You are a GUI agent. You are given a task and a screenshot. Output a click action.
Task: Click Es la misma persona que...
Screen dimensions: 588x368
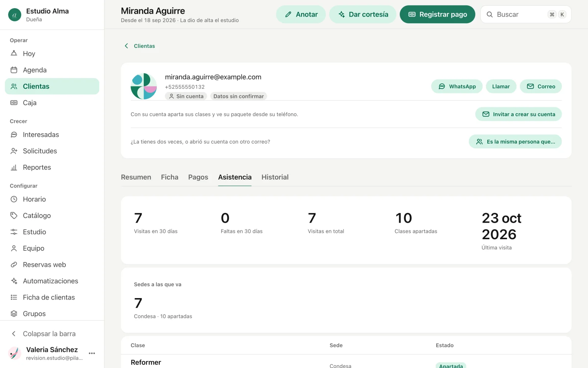coord(515,142)
